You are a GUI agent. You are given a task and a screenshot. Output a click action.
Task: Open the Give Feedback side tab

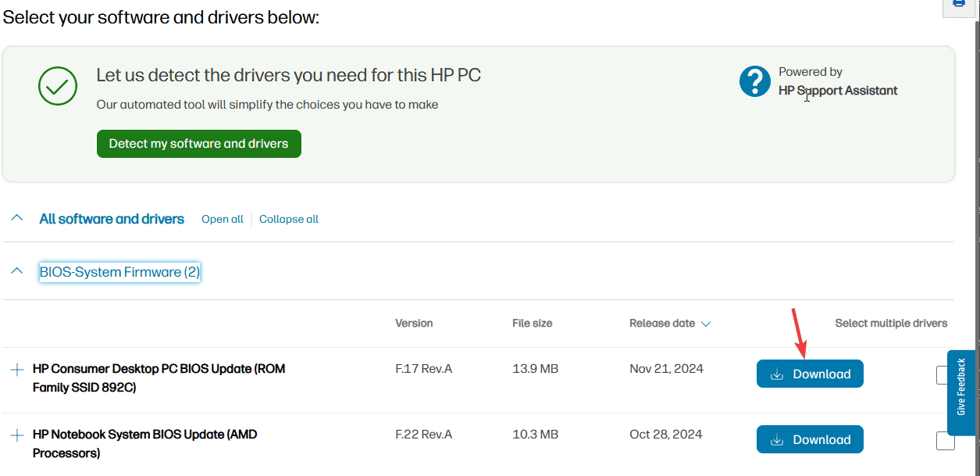coord(961,392)
